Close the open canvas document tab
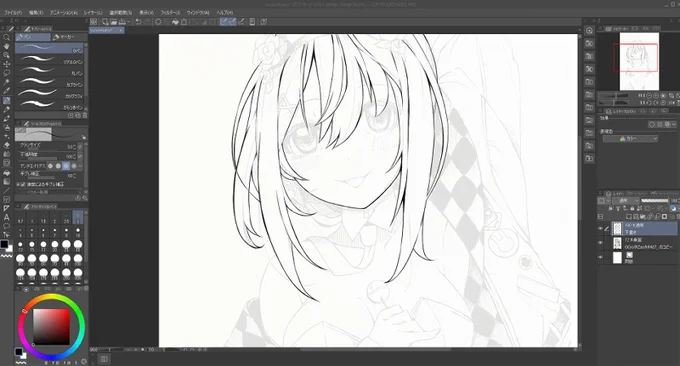The width and height of the screenshot is (680, 366). click(x=121, y=30)
